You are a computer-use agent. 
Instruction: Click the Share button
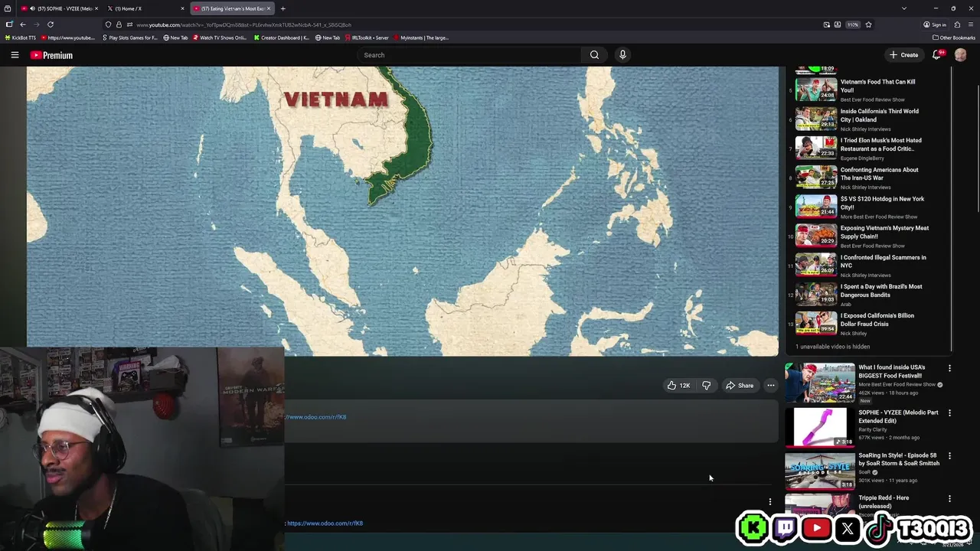pyautogui.click(x=740, y=386)
